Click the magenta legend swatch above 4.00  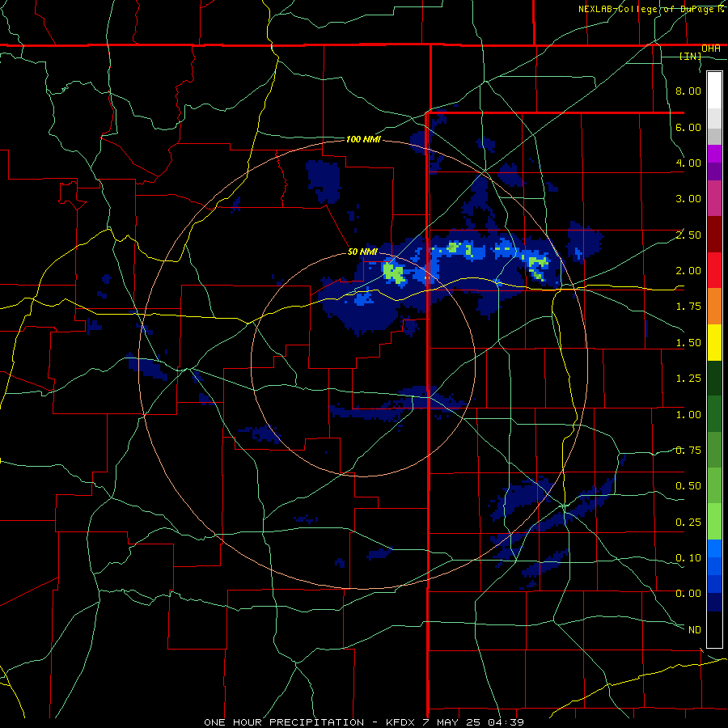[x=714, y=154]
